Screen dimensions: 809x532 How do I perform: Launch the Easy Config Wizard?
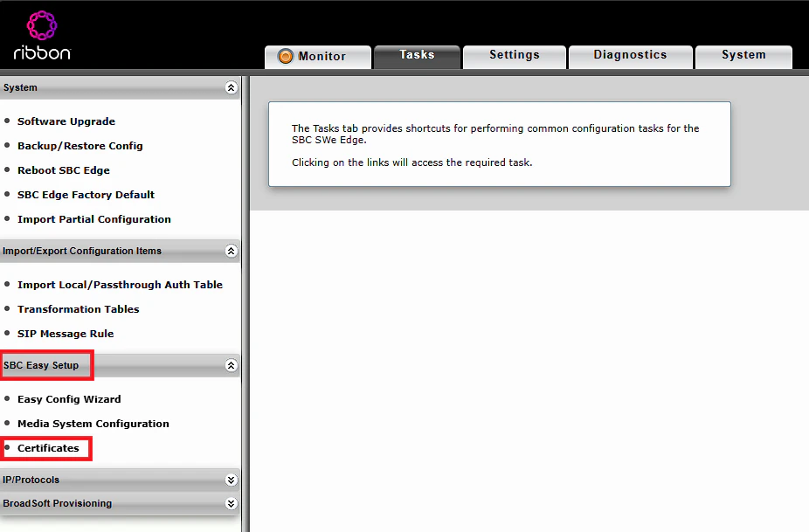pos(69,399)
